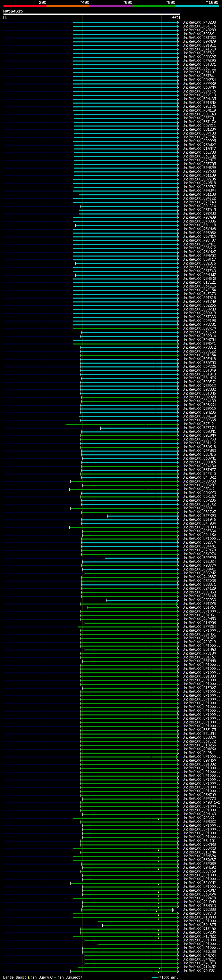Click the orange ~40% identity color segment
The width and height of the screenshot is (222, 980).
(x=68, y=7)
